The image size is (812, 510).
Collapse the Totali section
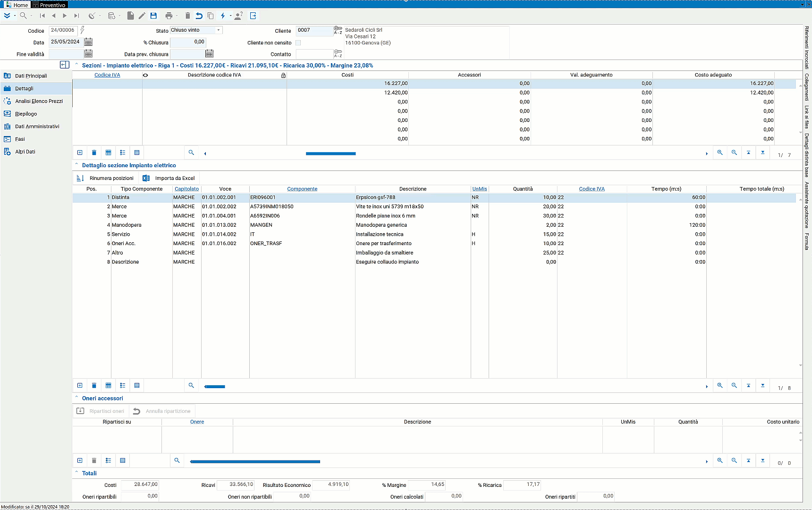point(76,473)
